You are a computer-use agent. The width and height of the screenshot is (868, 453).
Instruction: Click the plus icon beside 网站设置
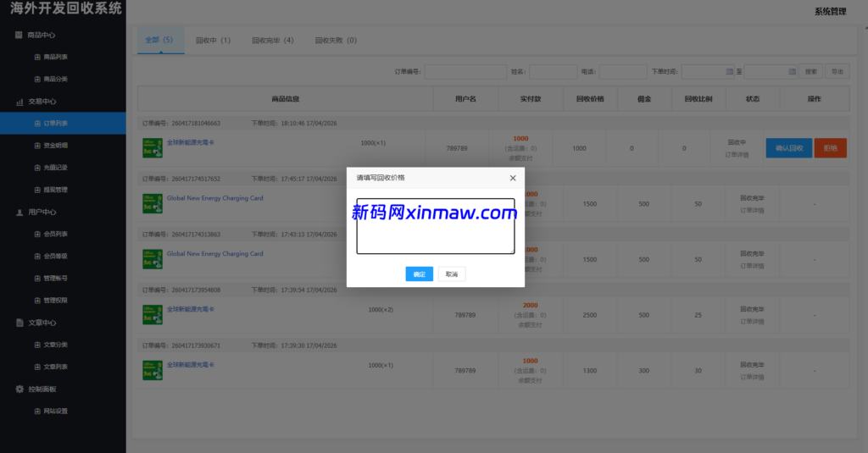coord(37,411)
